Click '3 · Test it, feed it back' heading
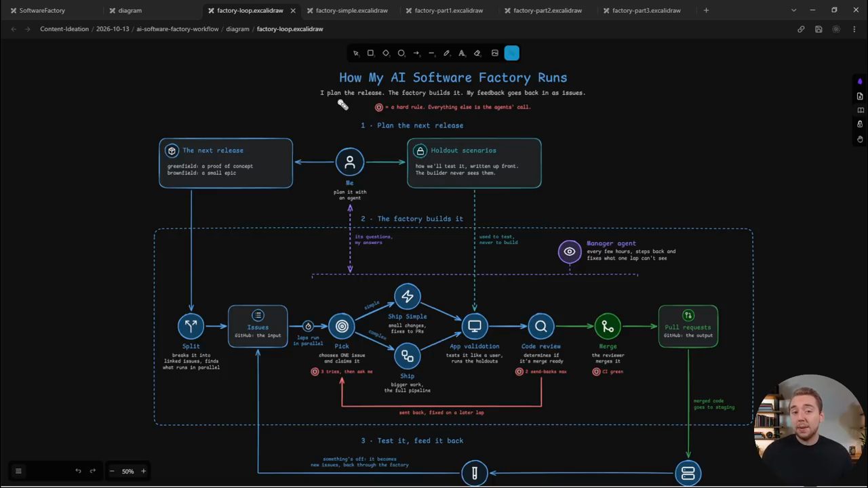Viewport: 868px width, 488px height. (x=412, y=441)
